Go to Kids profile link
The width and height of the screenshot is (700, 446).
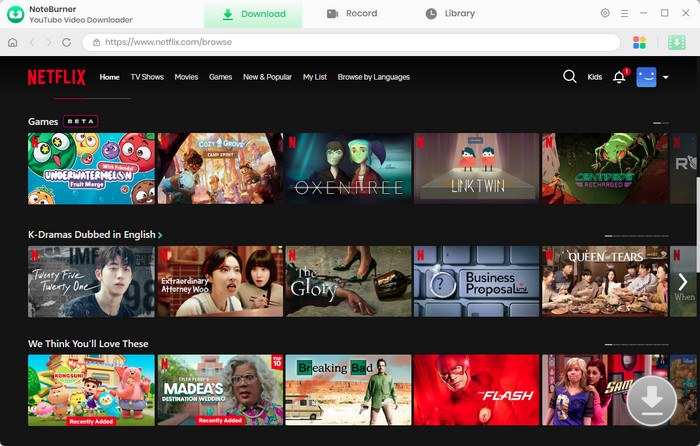click(595, 77)
